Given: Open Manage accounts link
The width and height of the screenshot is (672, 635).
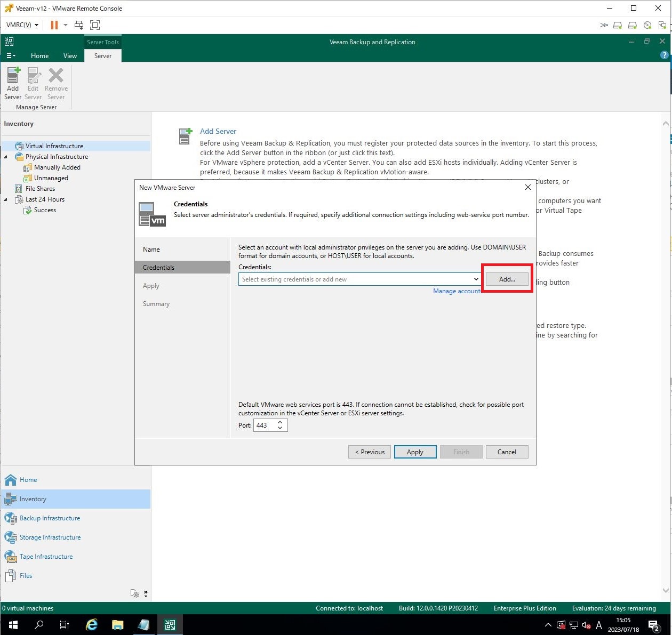Looking at the screenshot, I should 457,291.
